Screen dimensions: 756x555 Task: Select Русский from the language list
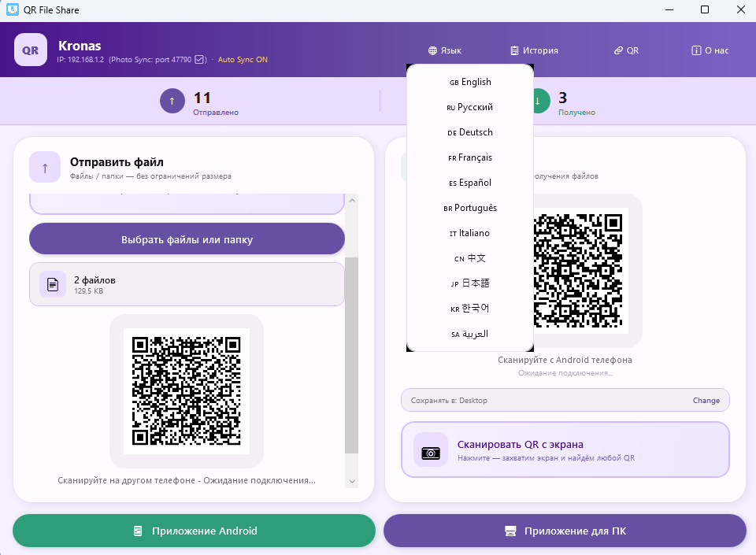(470, 107)
